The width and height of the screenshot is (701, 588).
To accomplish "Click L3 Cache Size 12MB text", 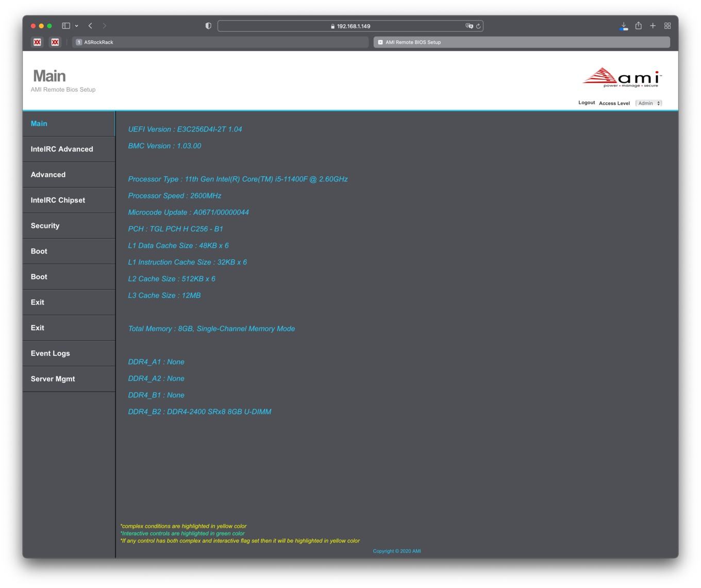I will [164, 295].
